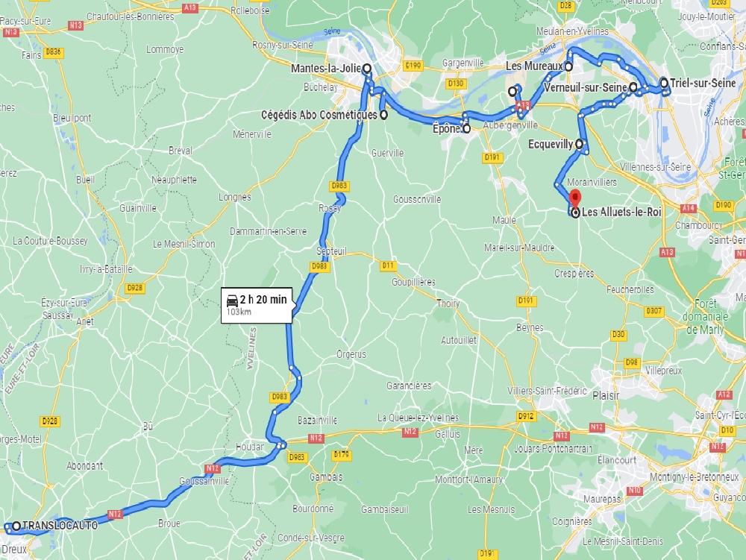
Task: Select the Épône stop marker
Action: point(466,128)
